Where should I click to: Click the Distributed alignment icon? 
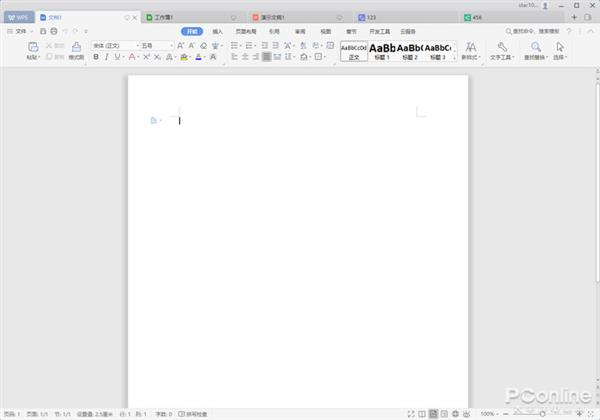click(277, 57)
